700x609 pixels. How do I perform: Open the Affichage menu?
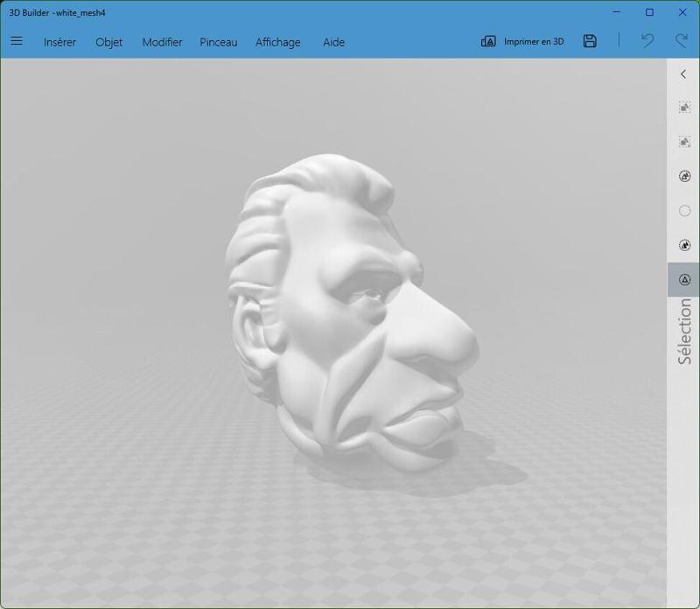pos(277,42)
